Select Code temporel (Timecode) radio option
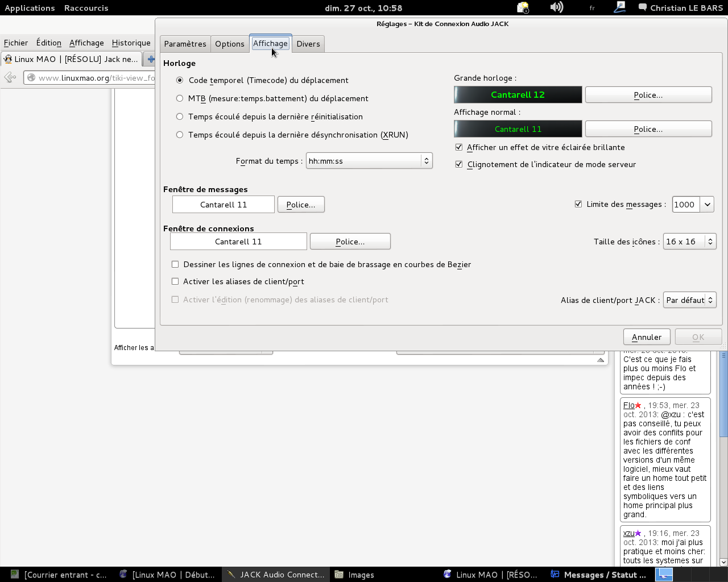This screenshot has width=728, height=582. pos(180,80)
